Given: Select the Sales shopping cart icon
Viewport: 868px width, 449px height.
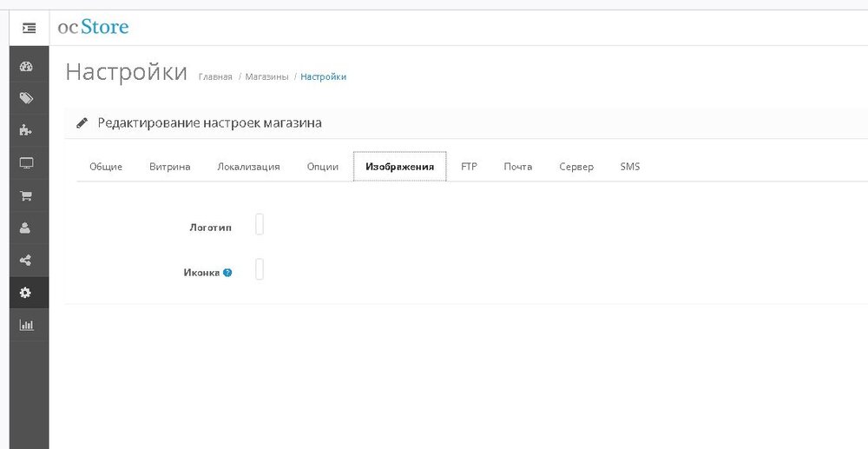Looking at the screenshot, I should click(26, 195).
